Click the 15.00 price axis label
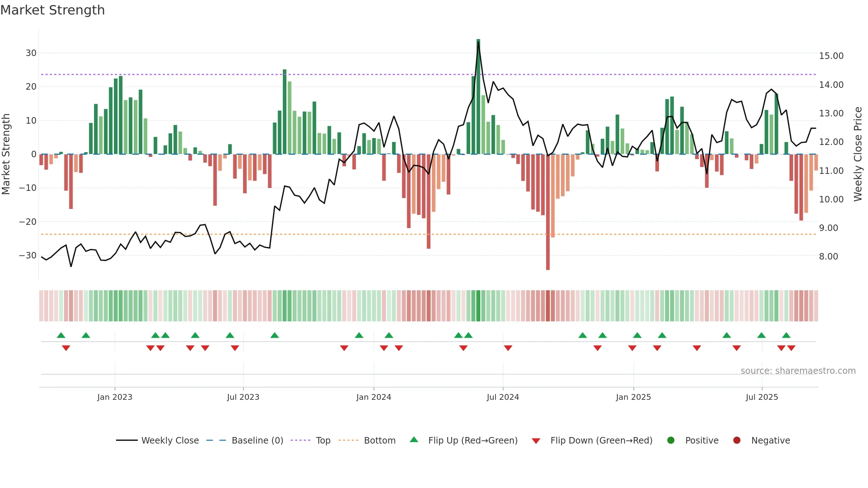868x488 pixels. (x=831, y=56)
